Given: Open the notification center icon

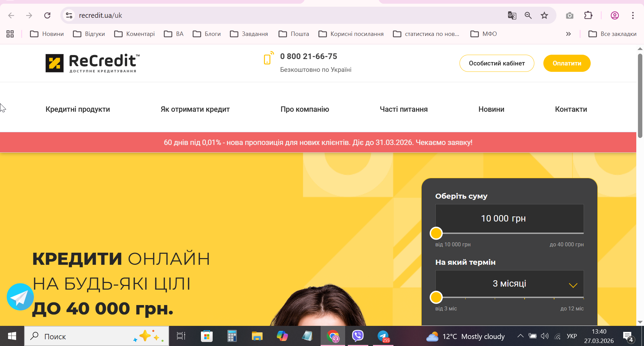Looking at the screenshot, I should [628, 336].
